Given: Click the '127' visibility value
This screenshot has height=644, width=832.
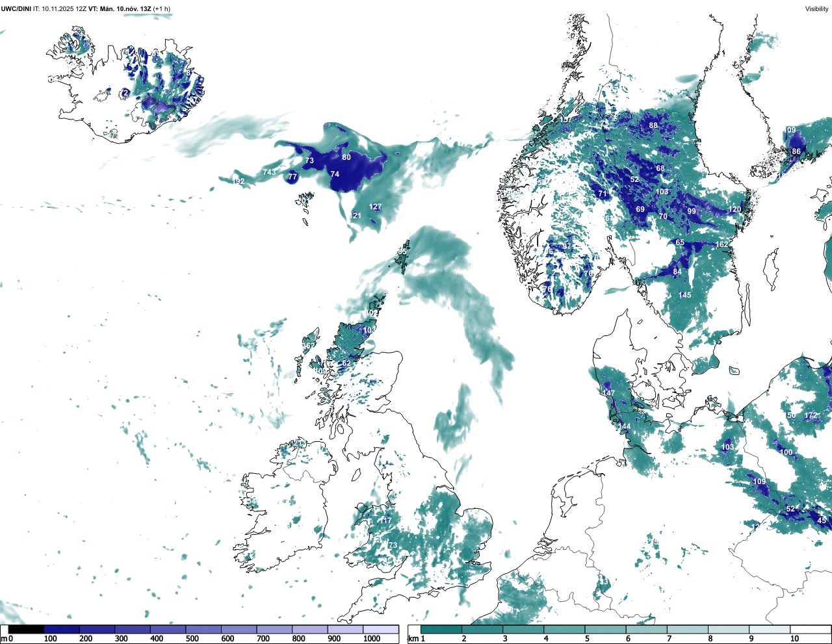Looking at the screenshot, I should 375,207.
